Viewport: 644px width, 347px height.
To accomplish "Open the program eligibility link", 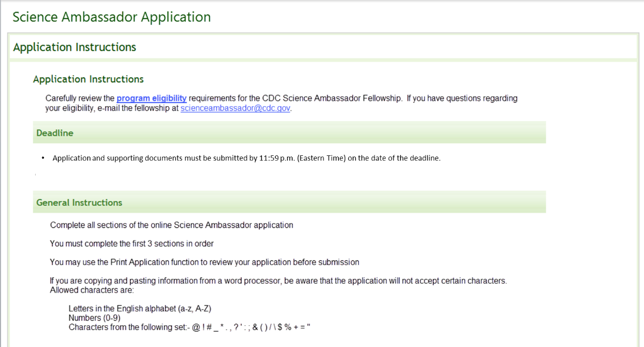I will 151,98.
